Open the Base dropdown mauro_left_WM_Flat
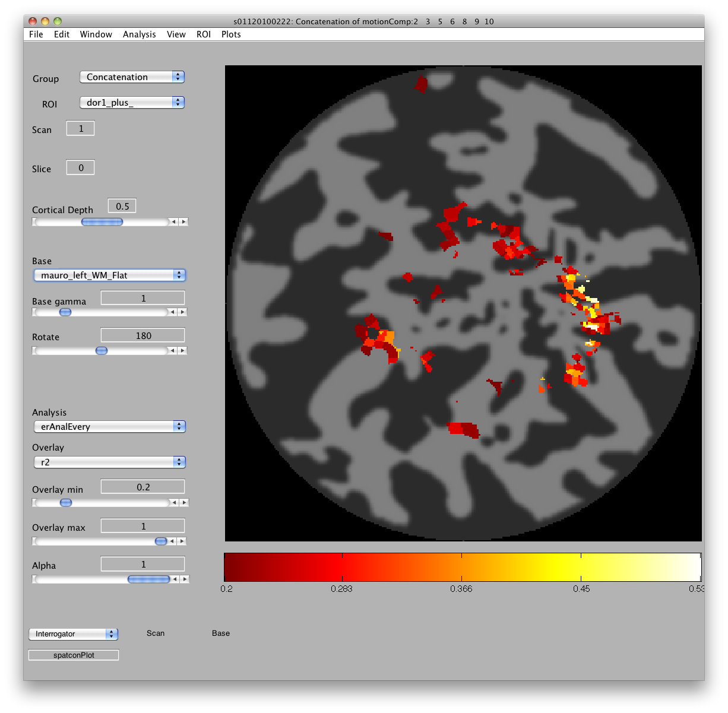The image size is (728, 713). click(x=110, y=275)
